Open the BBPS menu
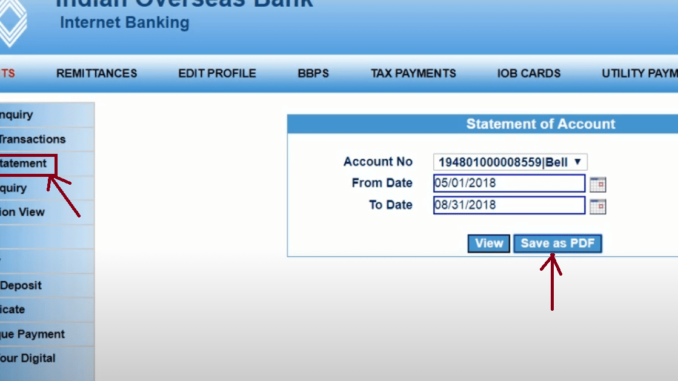 coord(313,74)
